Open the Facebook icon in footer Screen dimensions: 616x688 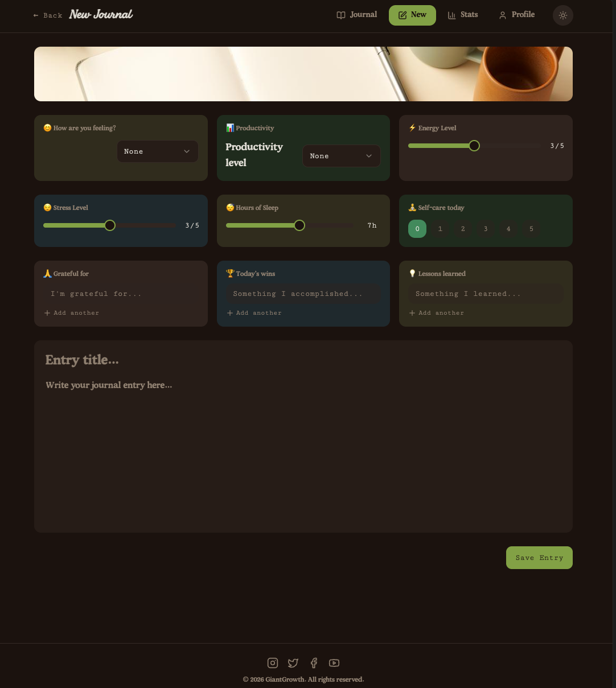tap(314, 663)
